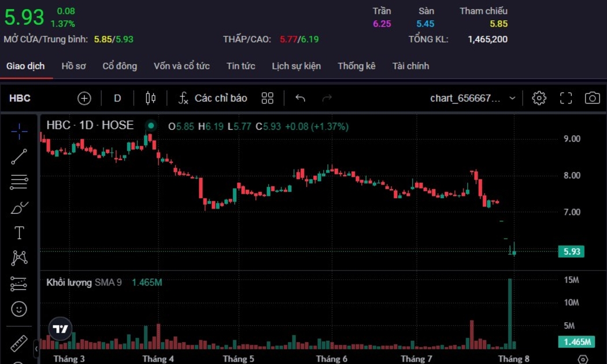Click the 5.93 price label on axis
Viewport: 607px width, 364px height.
pos(571,251)
